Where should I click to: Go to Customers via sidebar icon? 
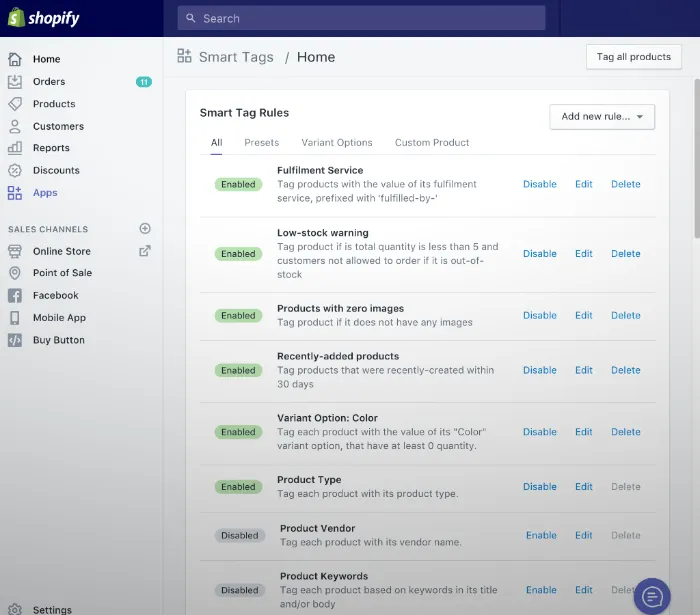click(15, 126)
